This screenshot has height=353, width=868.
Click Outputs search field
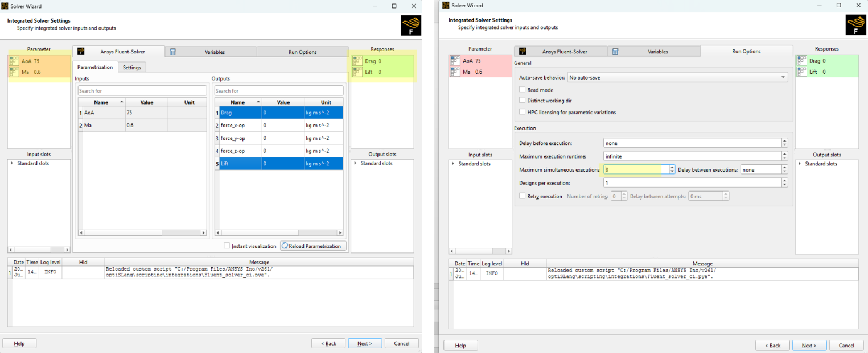[279, 91]
